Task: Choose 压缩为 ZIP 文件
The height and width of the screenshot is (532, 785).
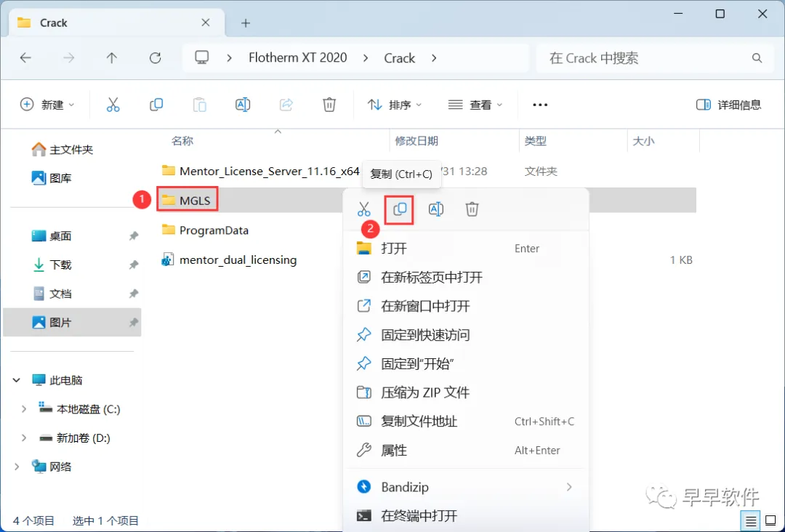Action: 466,392
